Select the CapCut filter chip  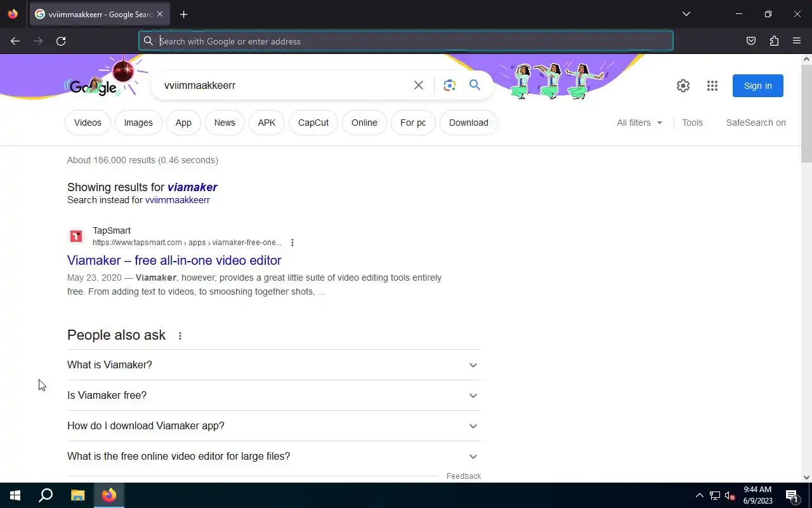(x=313, y=123)
